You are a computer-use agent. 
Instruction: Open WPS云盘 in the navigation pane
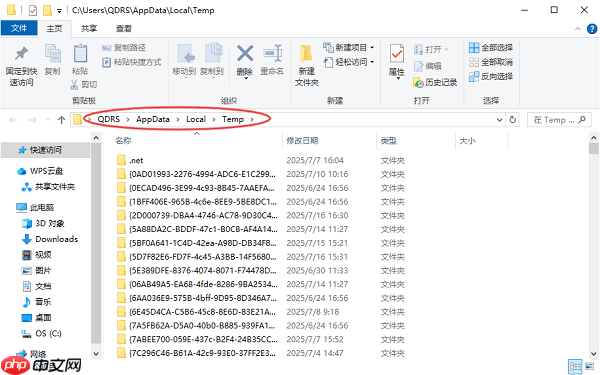point(40,171)
